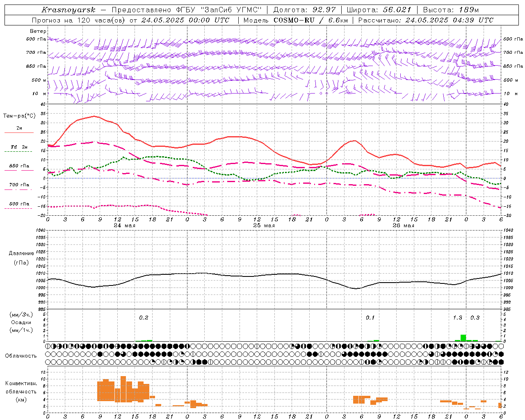
Task: Click the precipitation value '0.1'
Action: (x=370, y=317)
